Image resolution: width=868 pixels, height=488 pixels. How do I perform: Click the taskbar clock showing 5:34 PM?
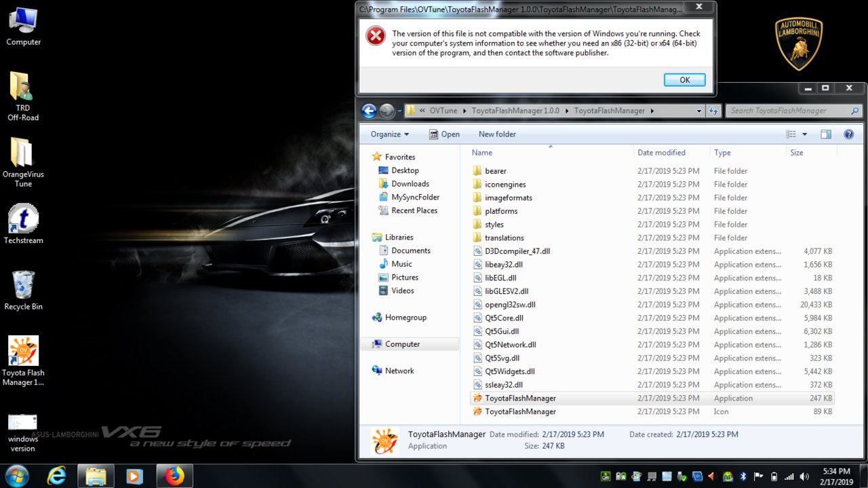835,476
